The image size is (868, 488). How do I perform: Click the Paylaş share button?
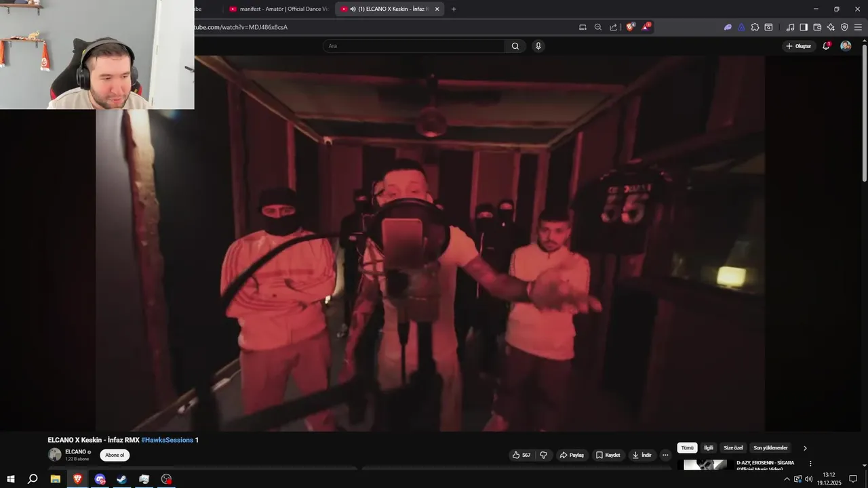[x=572, y=455]
